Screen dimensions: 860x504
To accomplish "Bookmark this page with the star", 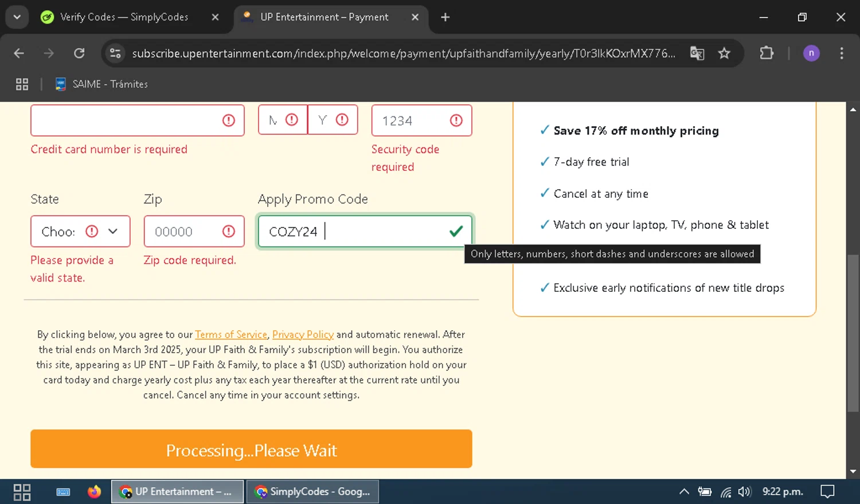I will pyautogui.click(x=724, y=53).
